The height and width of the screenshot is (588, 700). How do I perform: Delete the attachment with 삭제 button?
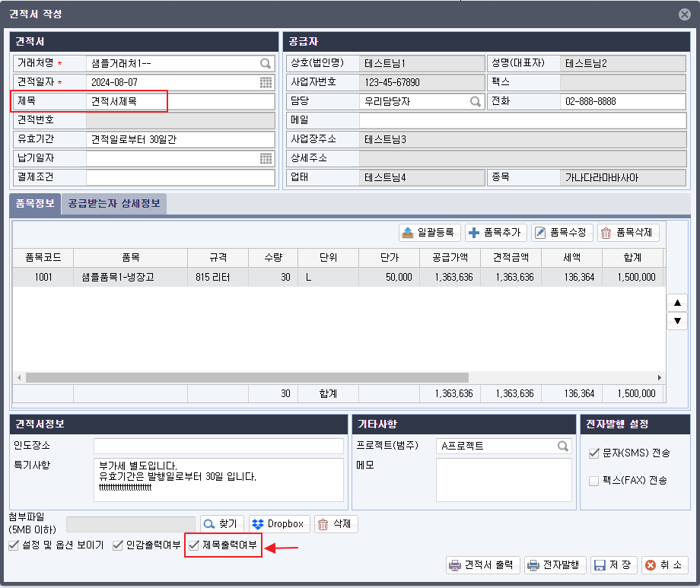tap(336, 523)
